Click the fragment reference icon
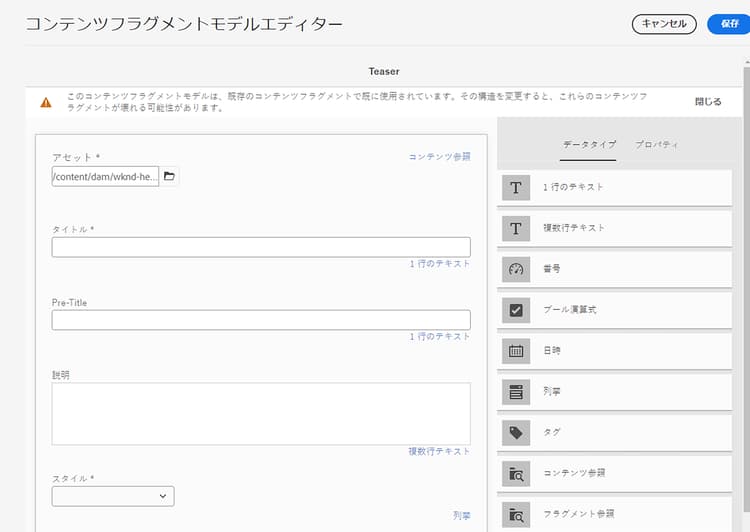 [516, 515]
